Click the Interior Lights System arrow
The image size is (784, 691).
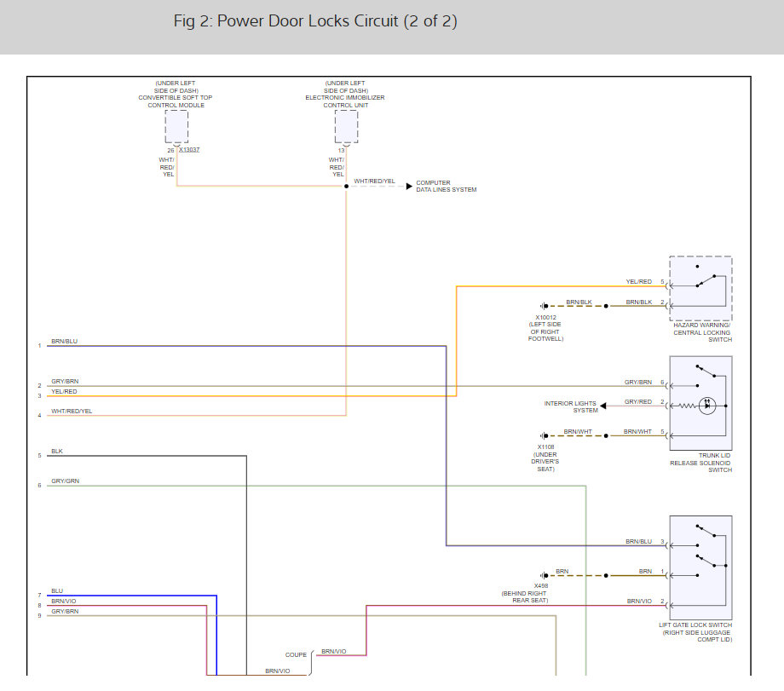coord(603,406)
